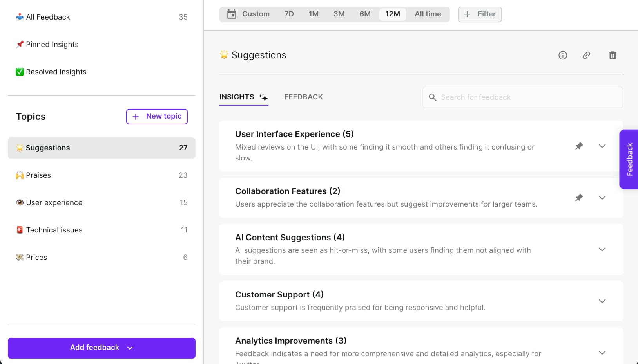Screen dimensions: 638x364
Task: Expand the Customer Support insight
Action: [x=602, y=301]
